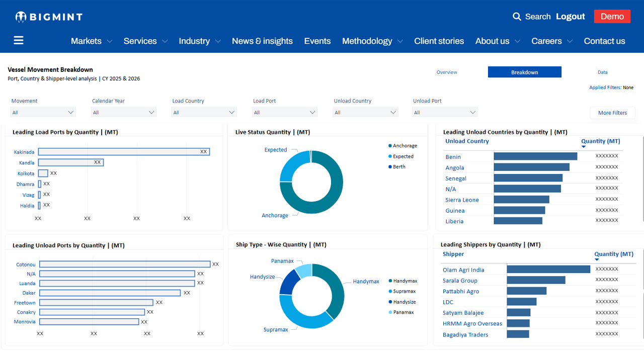Click the Quantity sort arrow in Leading Shippers
This screenshot has height=362, width=644.
click(597, 259)
